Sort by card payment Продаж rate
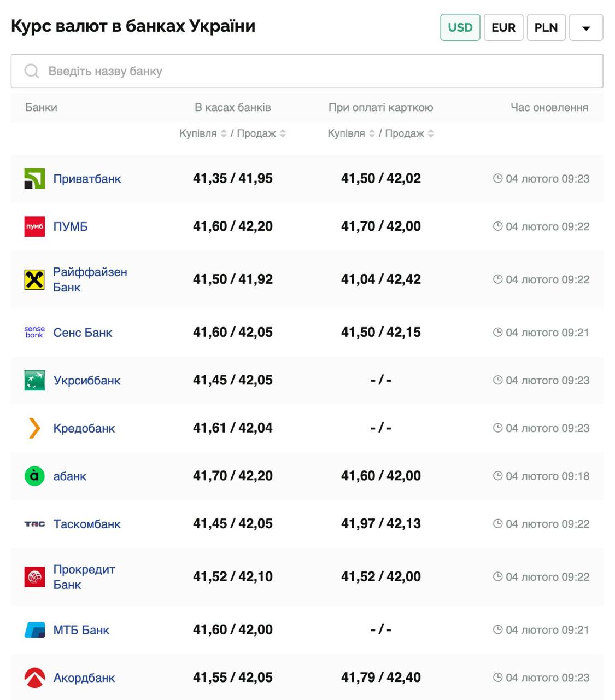 (431, 133)
